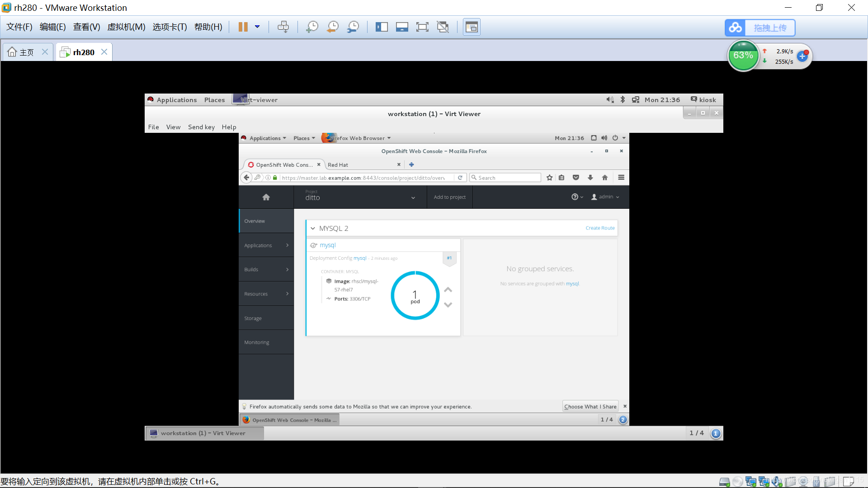Click the Firefox URL address field

[x=363, y=178]
